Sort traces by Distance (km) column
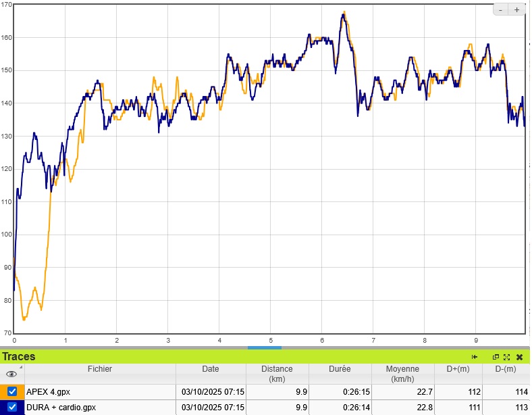Image resolution: width=532 pixels, height=415 pixels. (277, 374)
